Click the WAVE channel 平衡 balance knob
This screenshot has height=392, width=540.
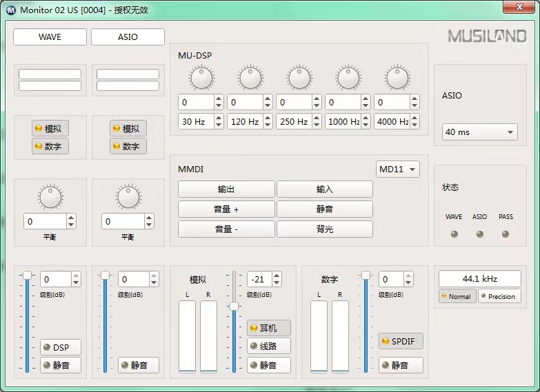50,197
